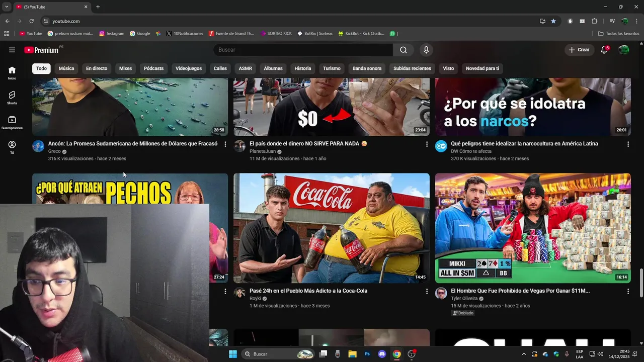Open the volume tray icon
Screen dimensions: 644x362
(x=600, y=354)
